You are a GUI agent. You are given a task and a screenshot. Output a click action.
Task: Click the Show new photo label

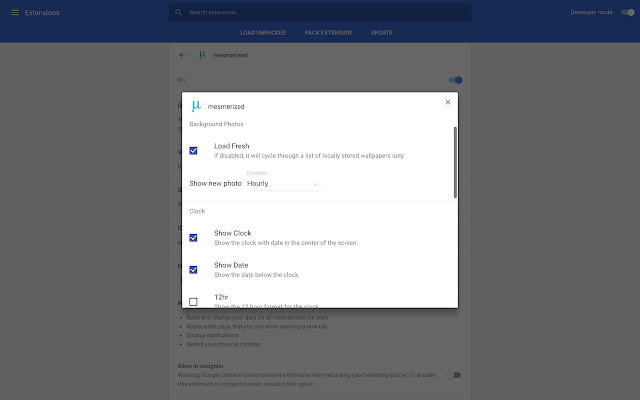(216, 184)
